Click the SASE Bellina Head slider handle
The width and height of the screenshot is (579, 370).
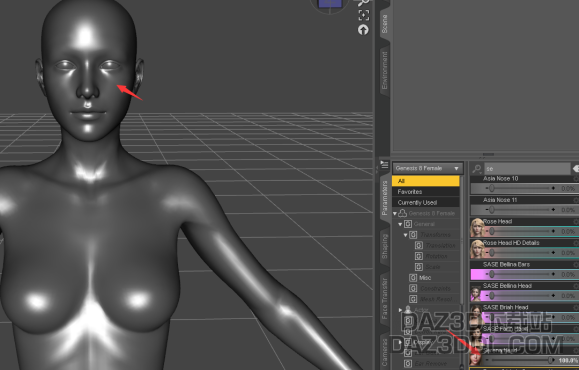[492, 296]
